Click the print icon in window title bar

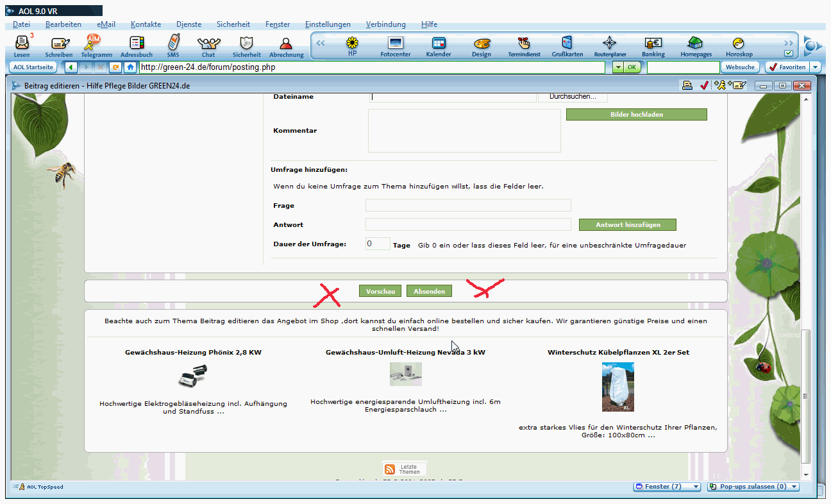tap(687, 85)
